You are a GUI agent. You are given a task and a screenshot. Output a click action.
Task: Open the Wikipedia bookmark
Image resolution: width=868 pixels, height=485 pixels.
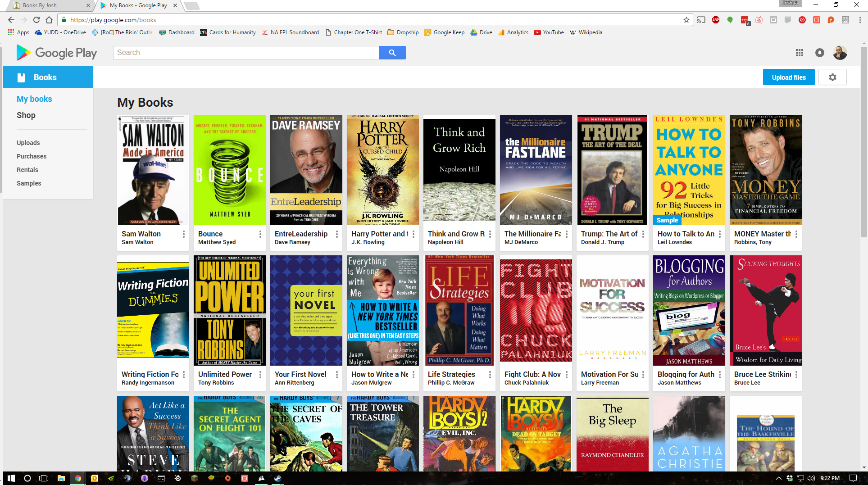(586, 32)
